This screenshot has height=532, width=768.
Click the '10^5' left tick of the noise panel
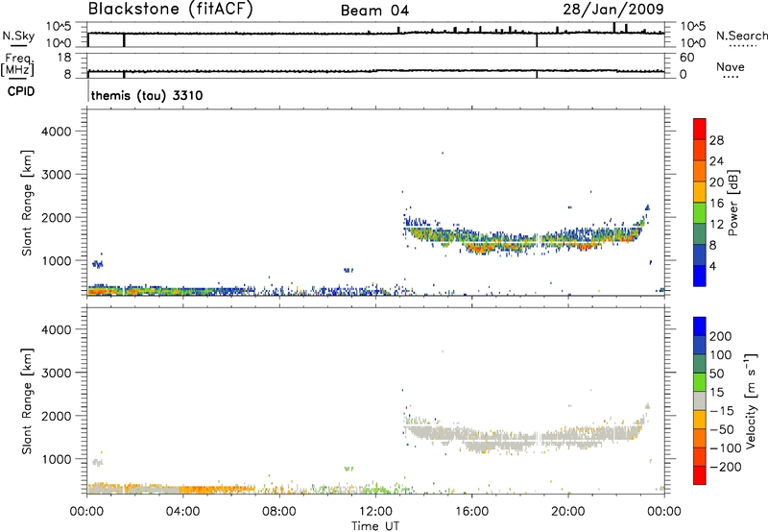click(59, 27)
